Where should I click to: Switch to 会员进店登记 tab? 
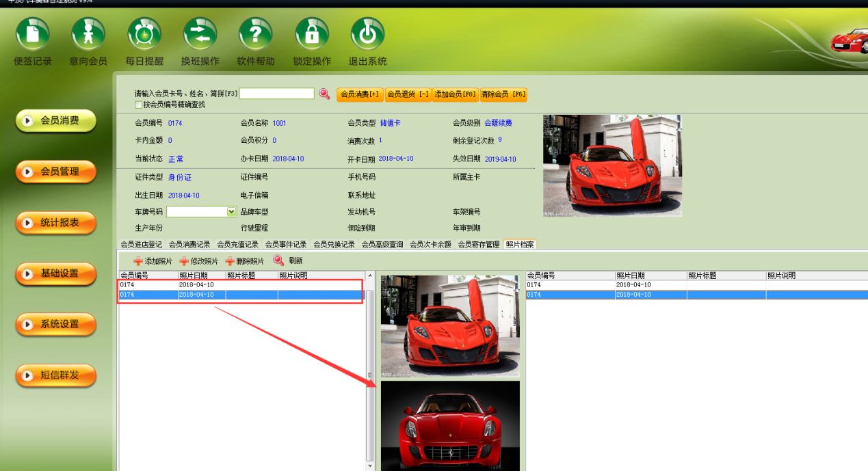click(142, 245)
